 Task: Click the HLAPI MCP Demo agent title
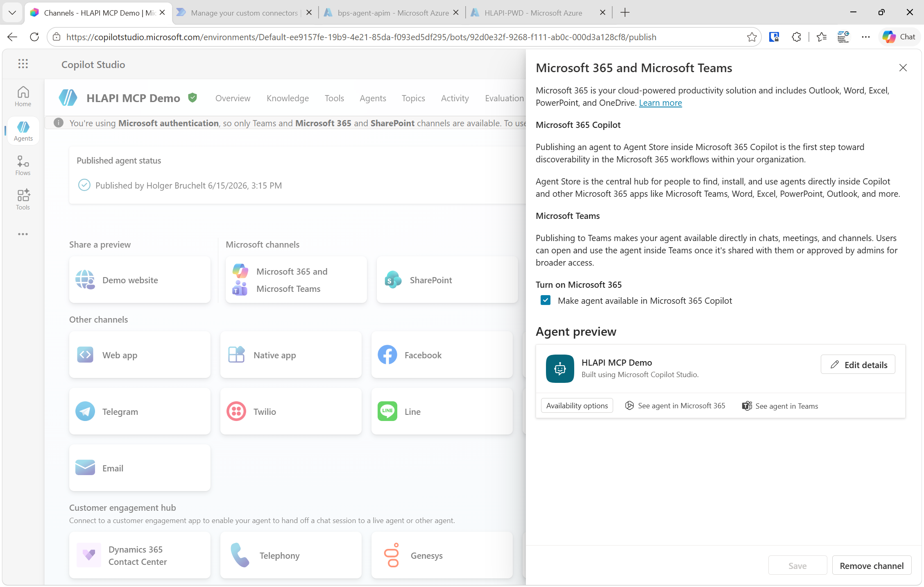(x=133, y=98)
